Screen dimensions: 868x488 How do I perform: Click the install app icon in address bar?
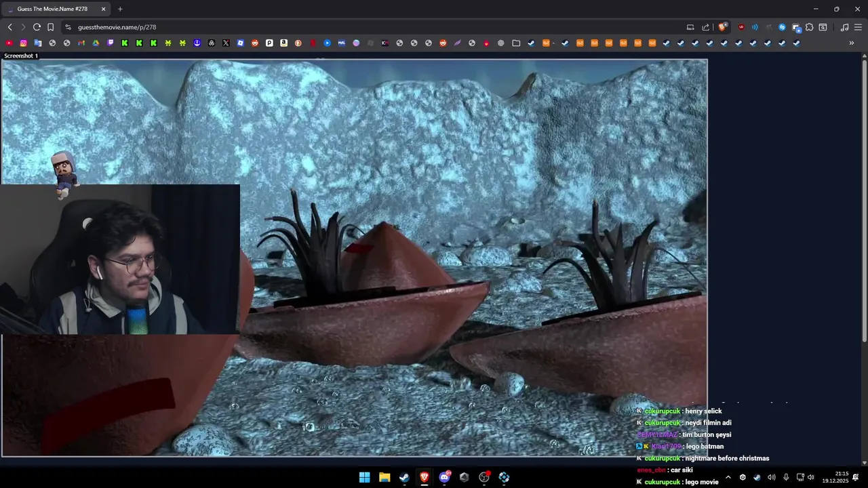(x=690, y=27)
